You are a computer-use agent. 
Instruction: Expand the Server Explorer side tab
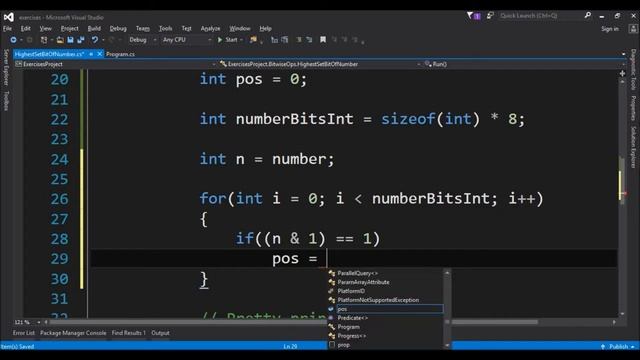coord(6,67)
